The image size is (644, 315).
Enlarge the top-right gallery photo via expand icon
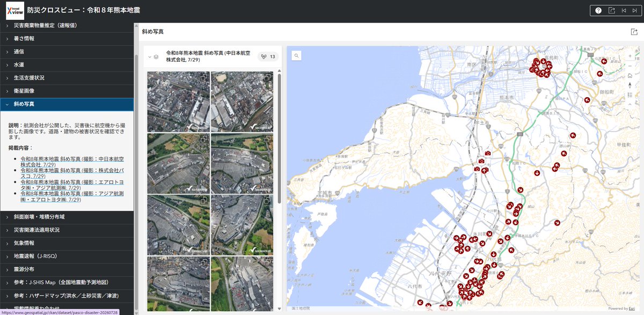267,78
